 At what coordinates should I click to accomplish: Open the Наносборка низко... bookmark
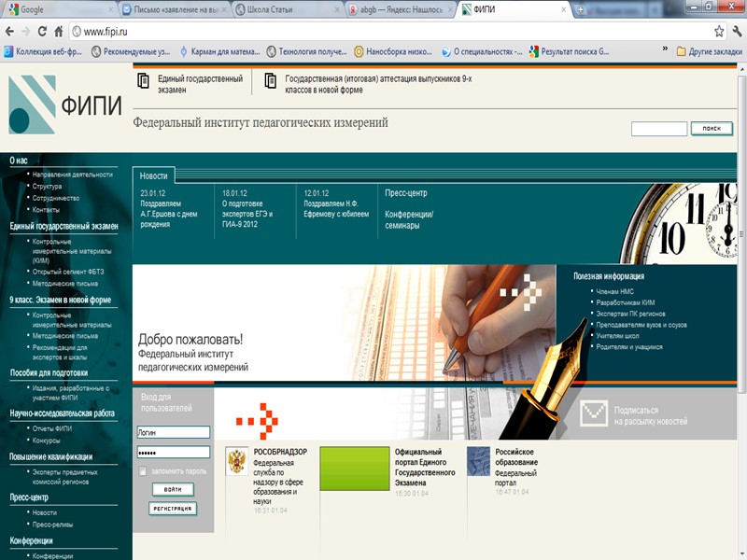[x=393, y=51]
